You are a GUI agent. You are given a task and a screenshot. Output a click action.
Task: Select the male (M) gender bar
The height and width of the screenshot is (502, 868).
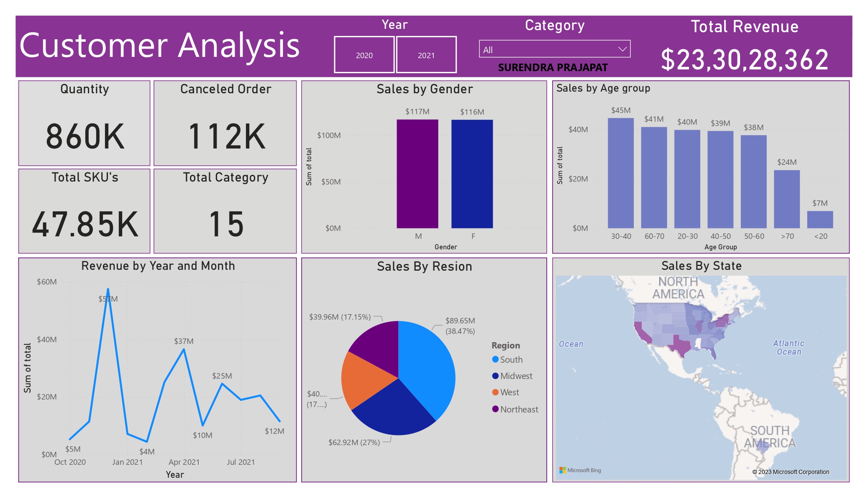point(417,174)
